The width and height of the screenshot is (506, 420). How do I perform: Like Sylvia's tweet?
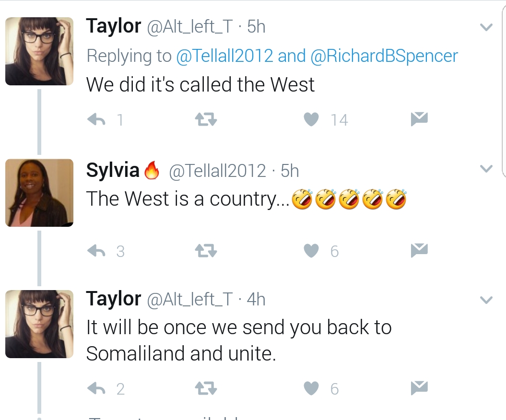(312, 251)
